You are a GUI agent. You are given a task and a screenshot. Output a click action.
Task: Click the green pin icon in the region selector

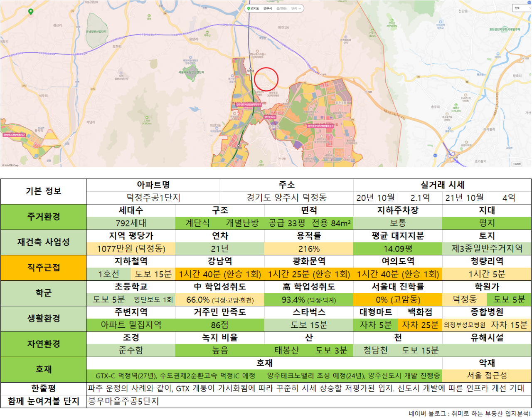coord(249,8)
